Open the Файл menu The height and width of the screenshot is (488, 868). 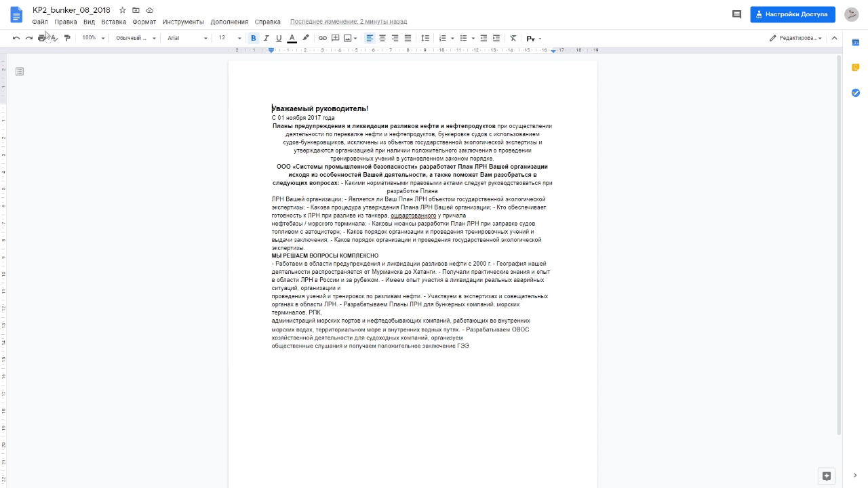[40, 22]
